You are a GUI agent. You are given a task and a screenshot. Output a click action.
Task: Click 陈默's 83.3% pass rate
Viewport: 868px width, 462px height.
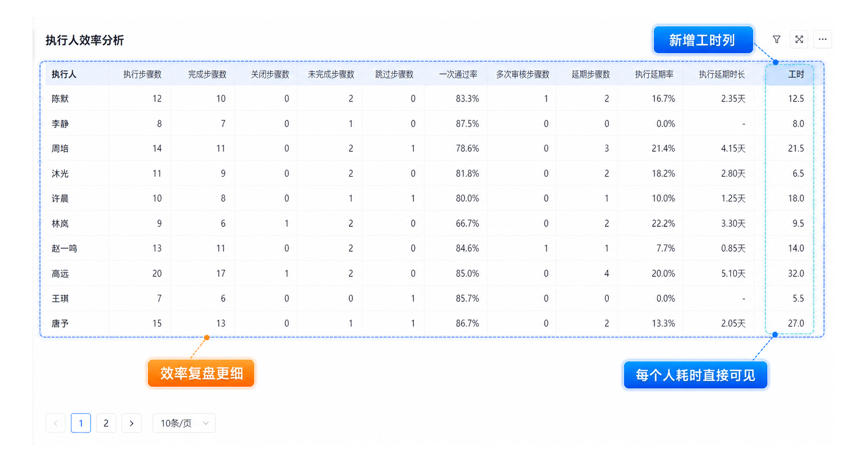click(x=467, y=99)
